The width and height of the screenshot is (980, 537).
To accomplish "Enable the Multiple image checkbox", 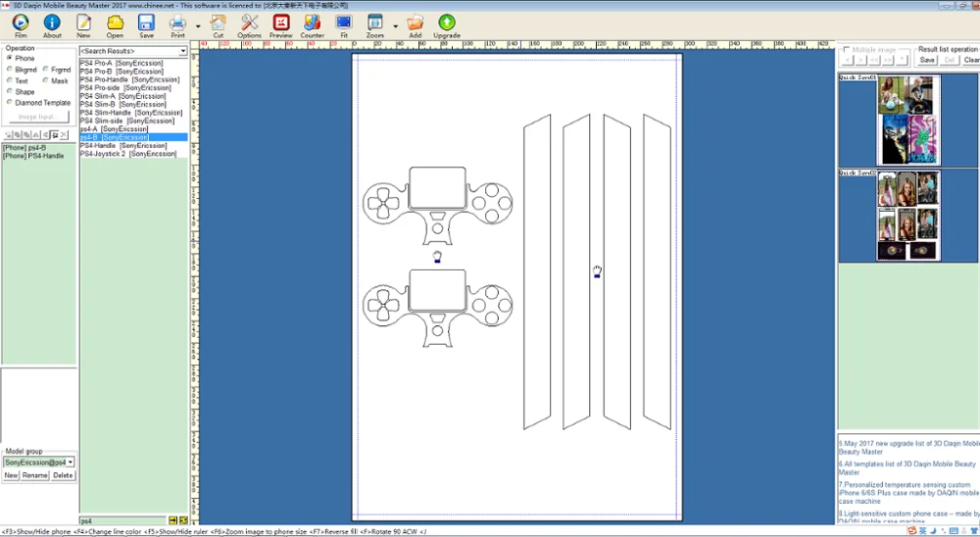I will (847, 49).
